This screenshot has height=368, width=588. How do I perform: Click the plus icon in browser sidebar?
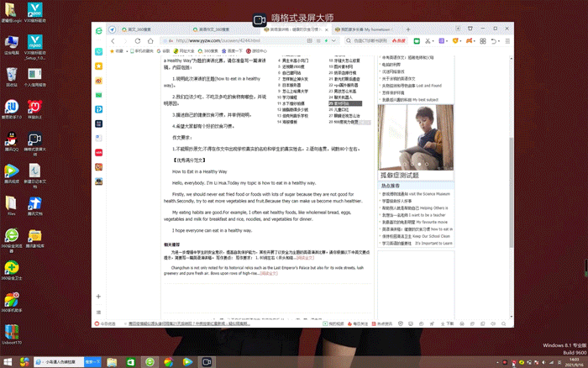click(x=98, y=297)
